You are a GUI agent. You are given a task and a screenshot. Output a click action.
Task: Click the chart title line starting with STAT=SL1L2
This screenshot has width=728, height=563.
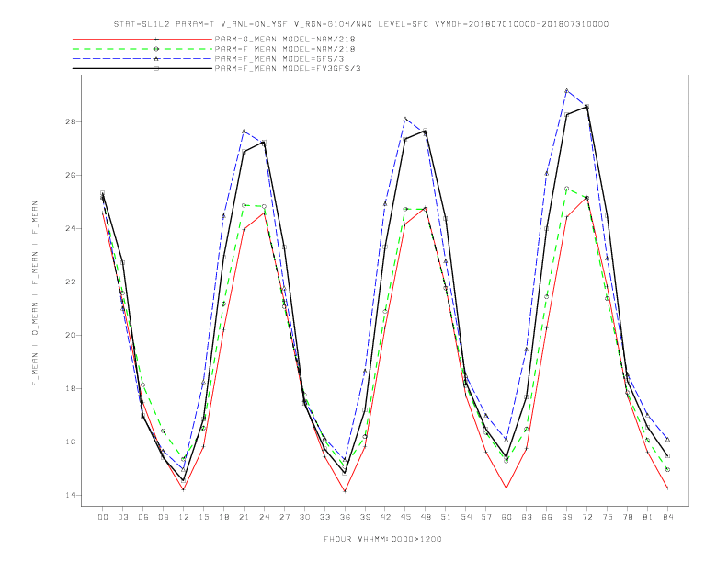pyautogui.click(x=361, y=24)
